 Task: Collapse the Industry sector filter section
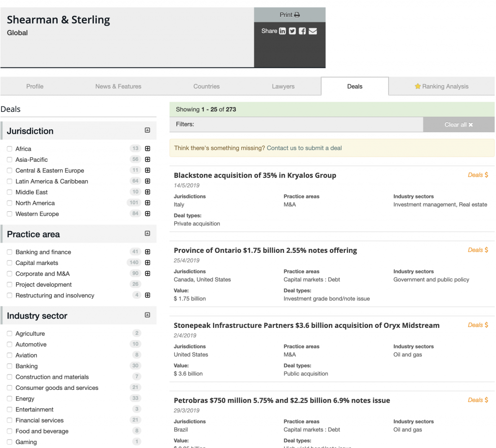click(147, 315)
